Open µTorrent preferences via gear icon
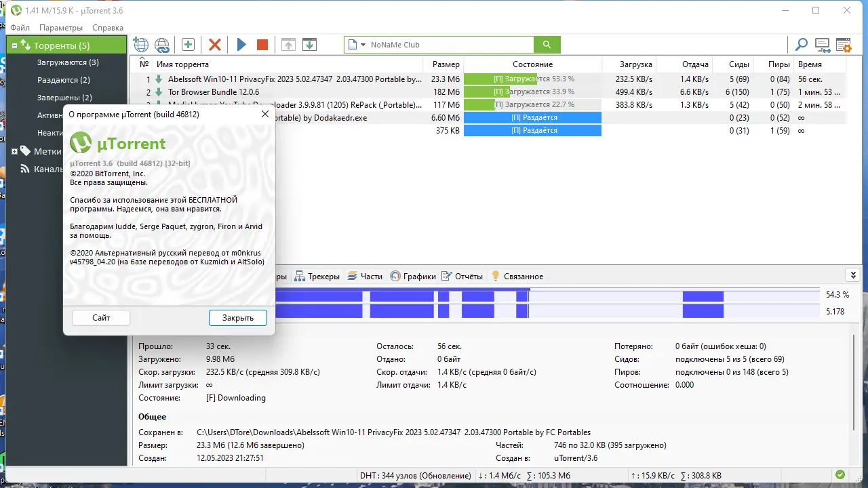Screen dimensions: 868x488 pyautogui.click(x=843, y=44)
